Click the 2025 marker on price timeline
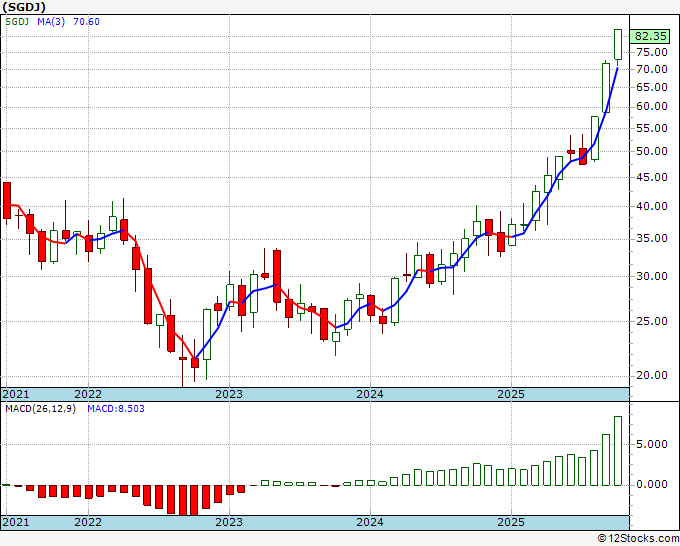Screen dimensions: 680x546 tap(511, 394)
